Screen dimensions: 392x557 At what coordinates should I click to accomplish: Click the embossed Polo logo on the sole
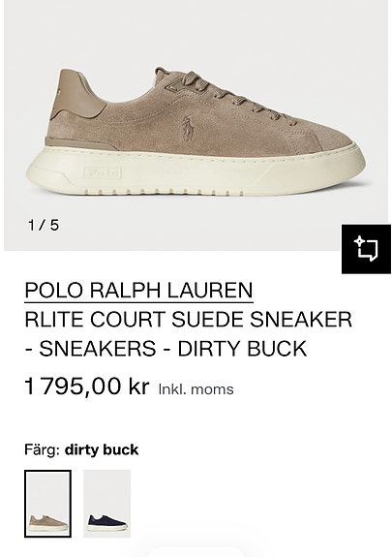tap(103, 172)
